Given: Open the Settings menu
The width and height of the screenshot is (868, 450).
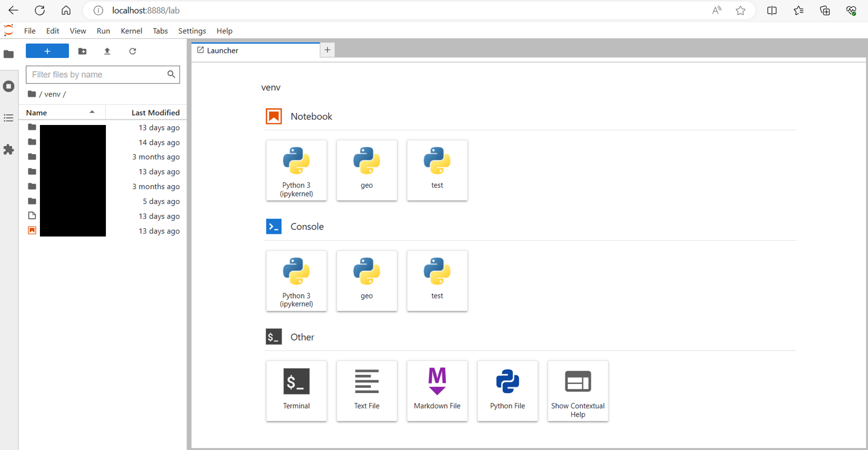Looking at the screenshot, I should (192, 31).
